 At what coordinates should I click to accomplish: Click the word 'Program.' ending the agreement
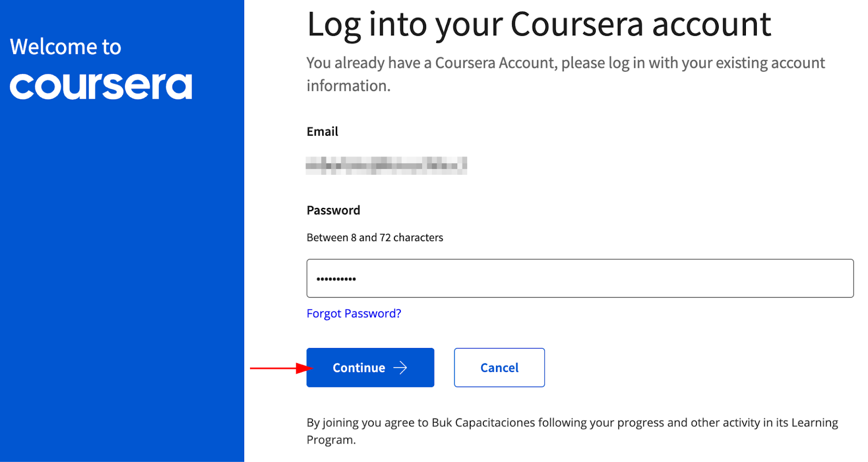click(x=331, y=440)
